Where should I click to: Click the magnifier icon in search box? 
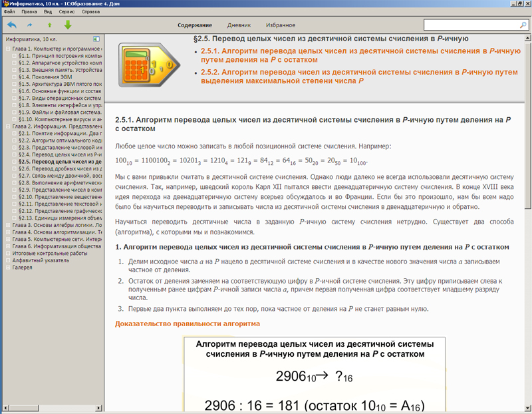[523, 25]
